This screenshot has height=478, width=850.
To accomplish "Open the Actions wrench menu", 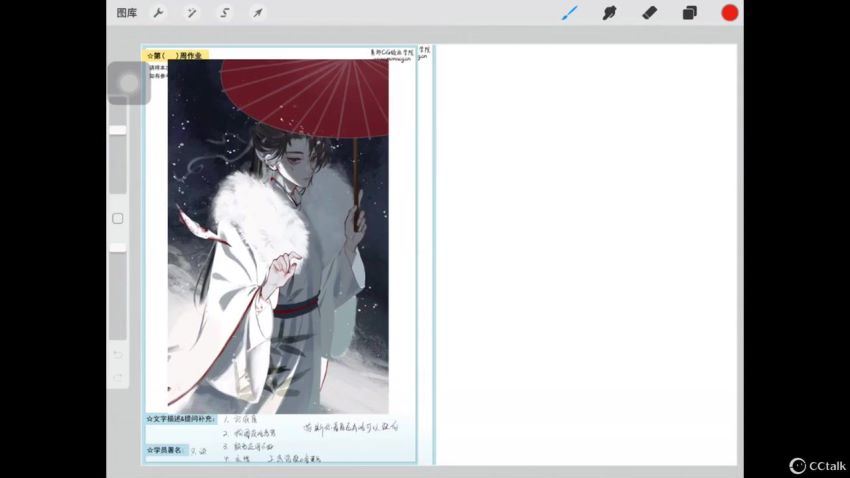I will click(x=158, y=12).
